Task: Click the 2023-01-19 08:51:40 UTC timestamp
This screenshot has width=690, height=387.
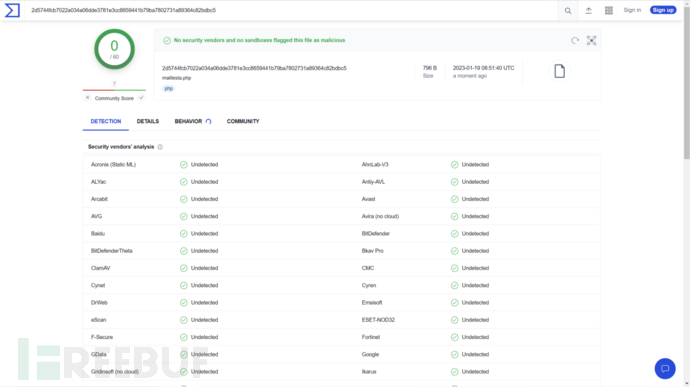Action: pyautogui.click(x=484, y=68)
